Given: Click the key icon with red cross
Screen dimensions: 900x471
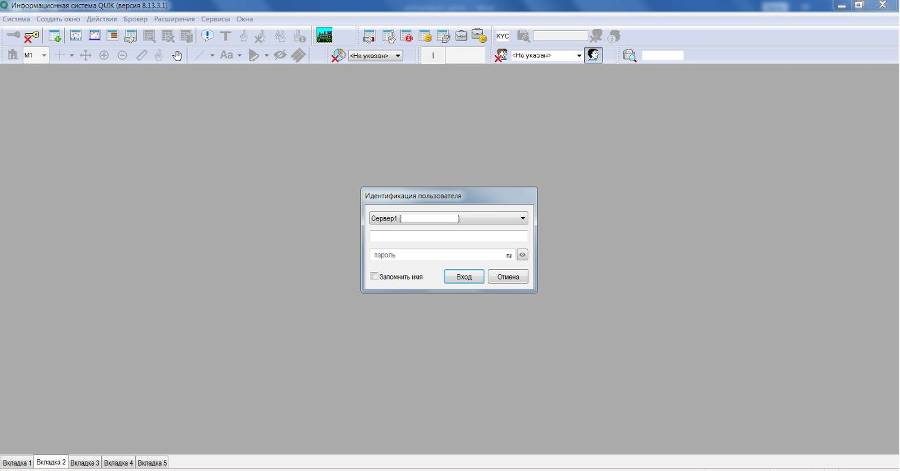Looking at the screenshot, I should point(31,37).
